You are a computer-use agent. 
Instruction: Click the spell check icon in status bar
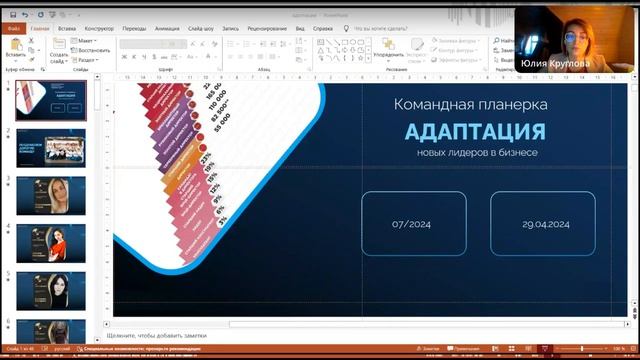[45, 349]
